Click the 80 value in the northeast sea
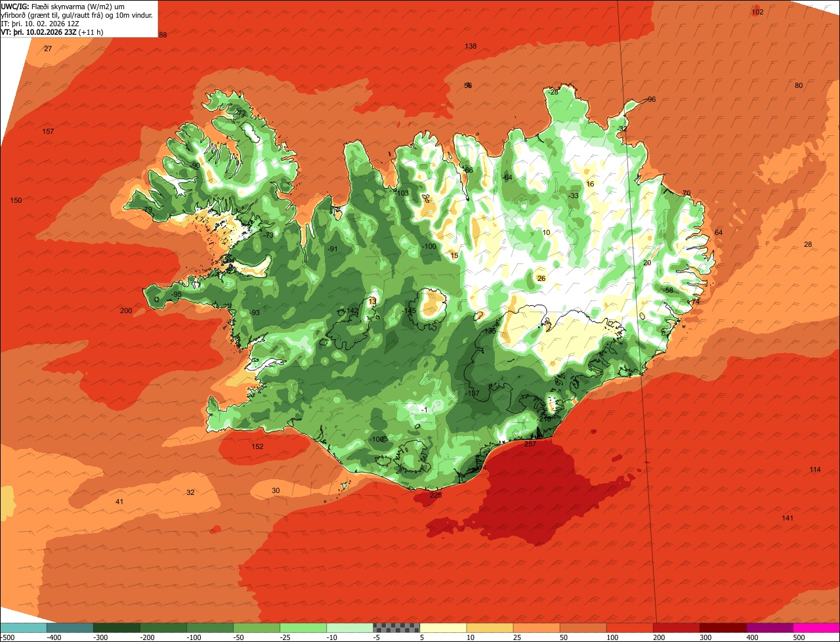840x642 pixels. [x=799, y=85]
